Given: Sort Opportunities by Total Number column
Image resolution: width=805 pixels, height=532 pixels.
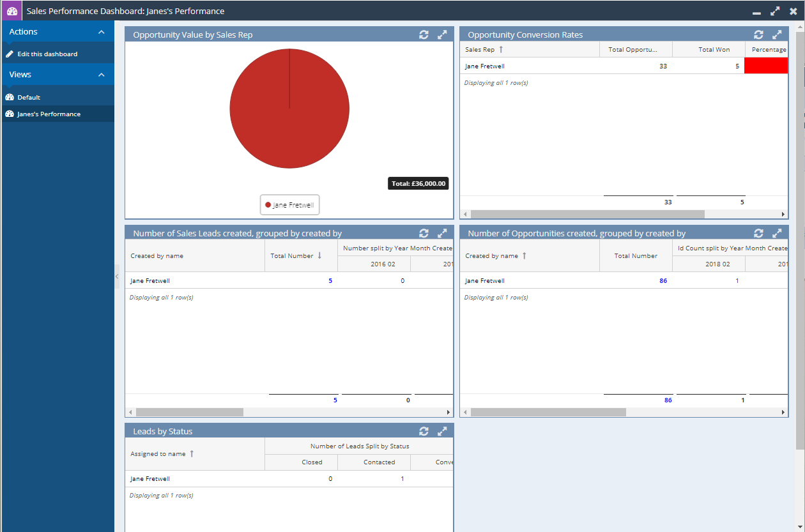Looking at the screenshot, I should tap(636, 255).
